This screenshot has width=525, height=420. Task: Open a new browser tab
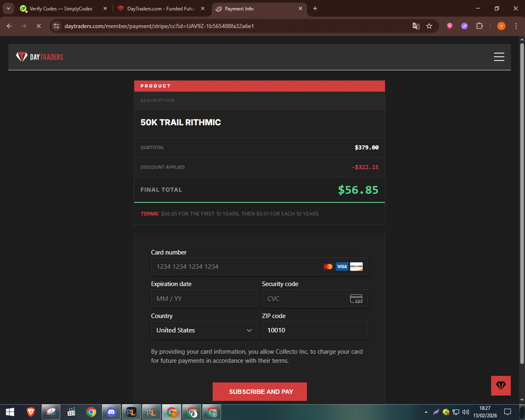(315, 8)
